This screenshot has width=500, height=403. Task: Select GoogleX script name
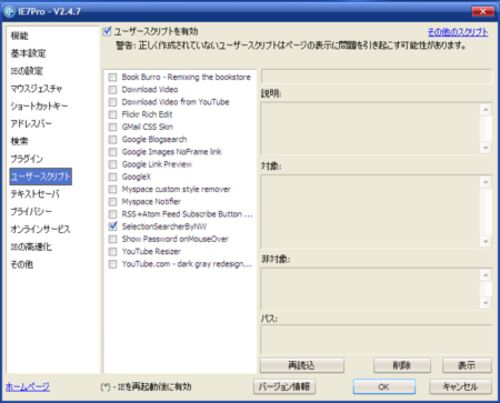(x=136, y=177)
